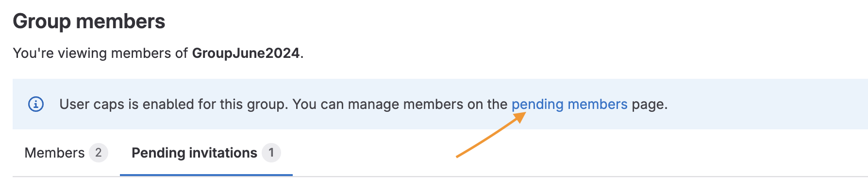Click the word "page." after the link
The image size is (868, 178).
[x=650, y=104]
